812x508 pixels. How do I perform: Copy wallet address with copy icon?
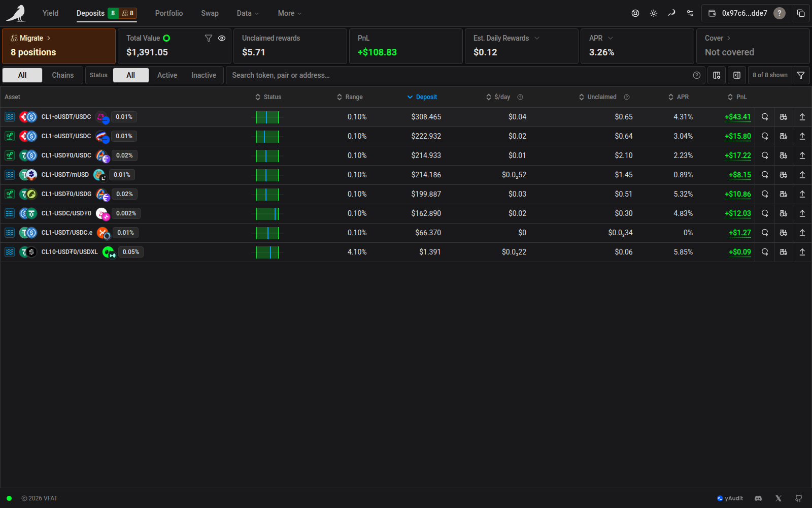point(801,13)
